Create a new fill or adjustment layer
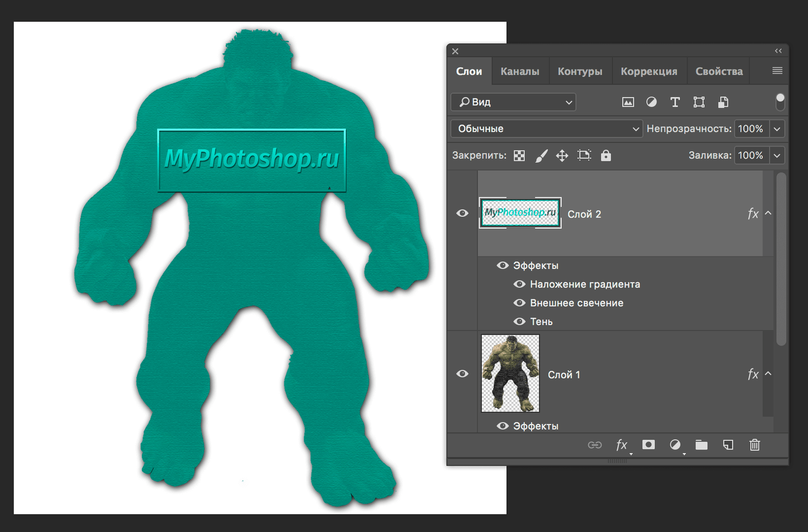 click(675, 445)
